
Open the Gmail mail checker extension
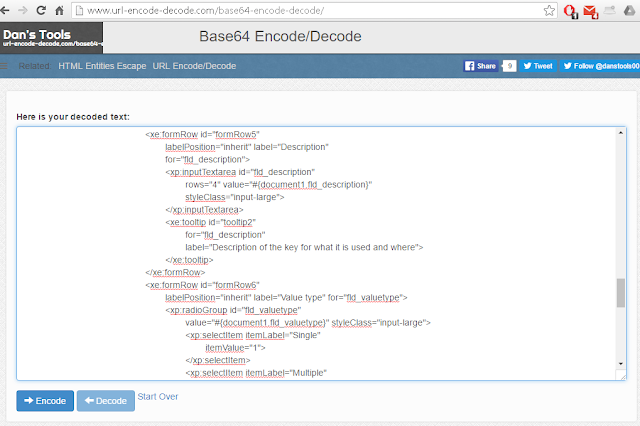pos(591,11)
